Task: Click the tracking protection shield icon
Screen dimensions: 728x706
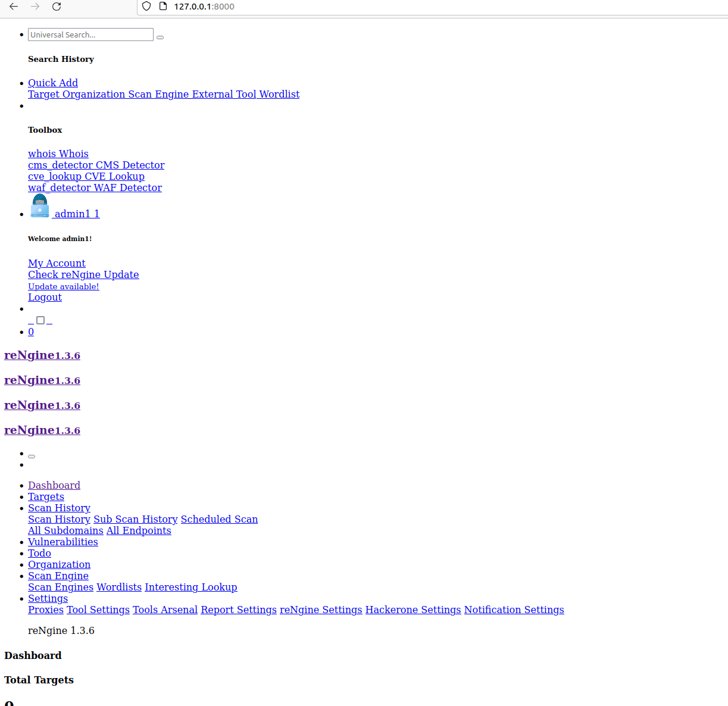Action: coord(145,7)
